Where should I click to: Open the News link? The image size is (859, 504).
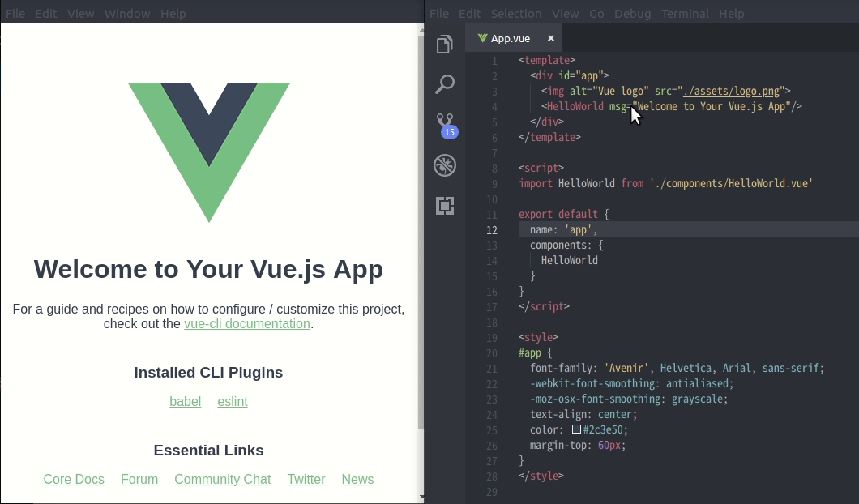click(357, 480)
